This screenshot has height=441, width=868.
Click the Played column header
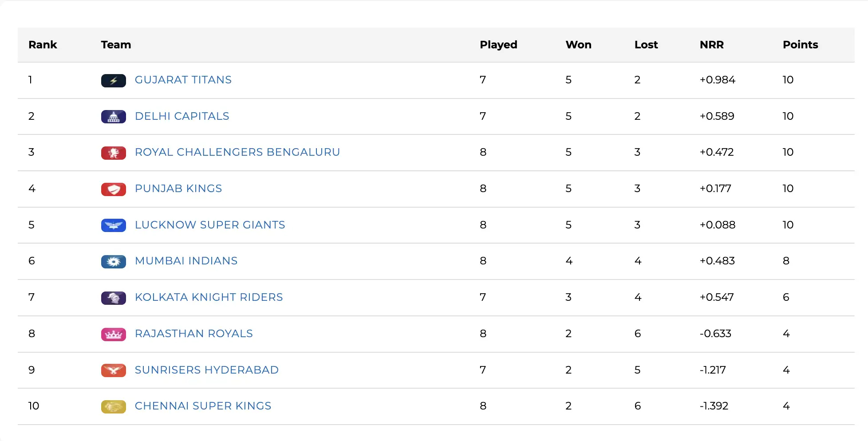click(498, 45)
